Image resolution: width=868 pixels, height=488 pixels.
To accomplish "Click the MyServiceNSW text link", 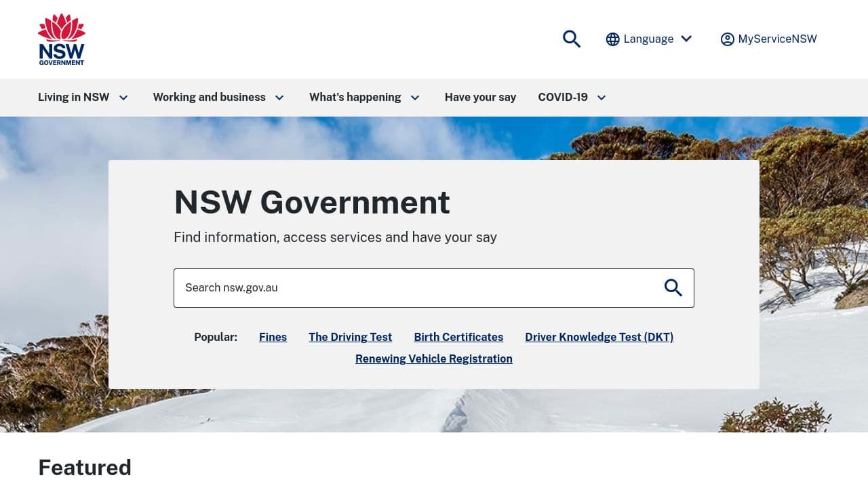I will click(x=777, y=39).
